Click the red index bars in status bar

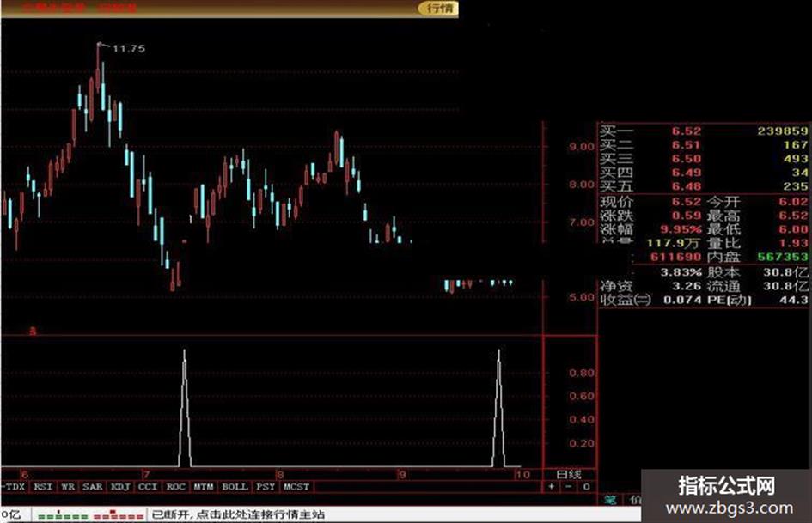pos(119,515)
